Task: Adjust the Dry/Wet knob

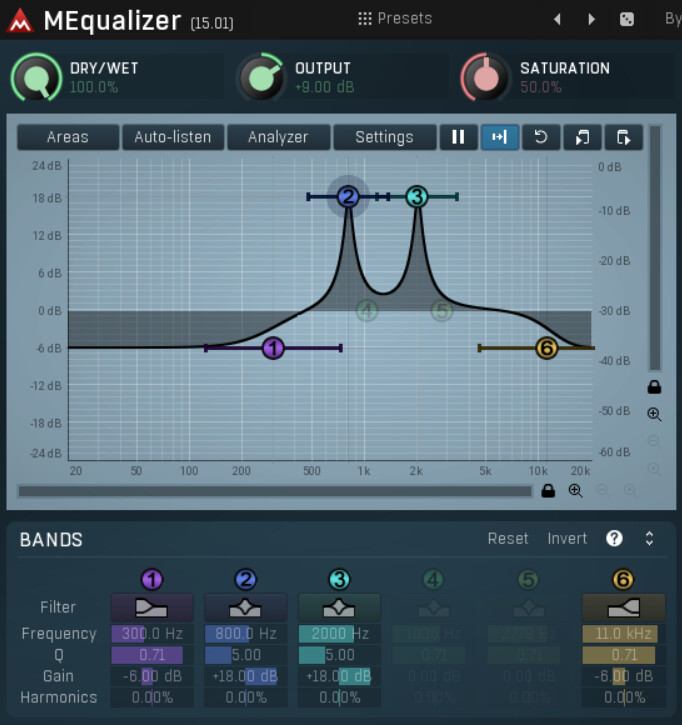Action: point(36,78)
